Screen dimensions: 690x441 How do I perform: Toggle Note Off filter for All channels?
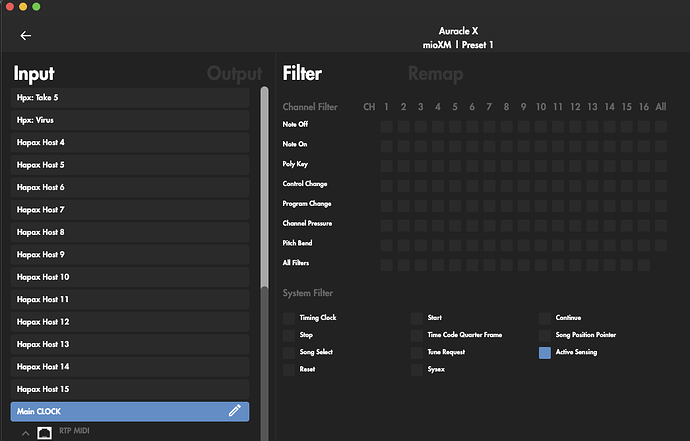(x=660, y=126)
